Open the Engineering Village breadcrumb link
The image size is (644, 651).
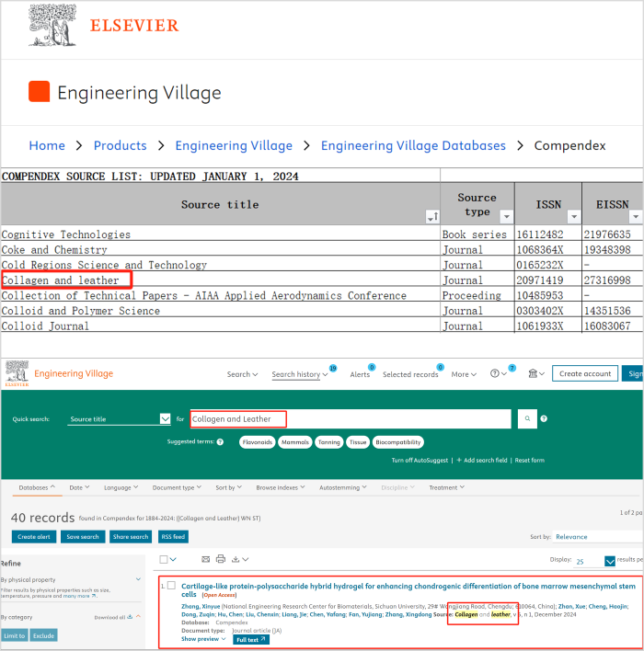[234, 145]
